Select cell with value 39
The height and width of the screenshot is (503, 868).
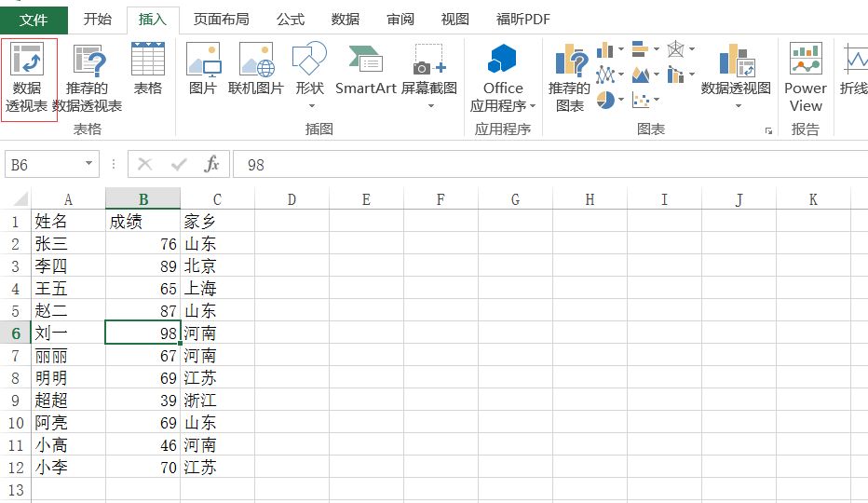[142, 400]
